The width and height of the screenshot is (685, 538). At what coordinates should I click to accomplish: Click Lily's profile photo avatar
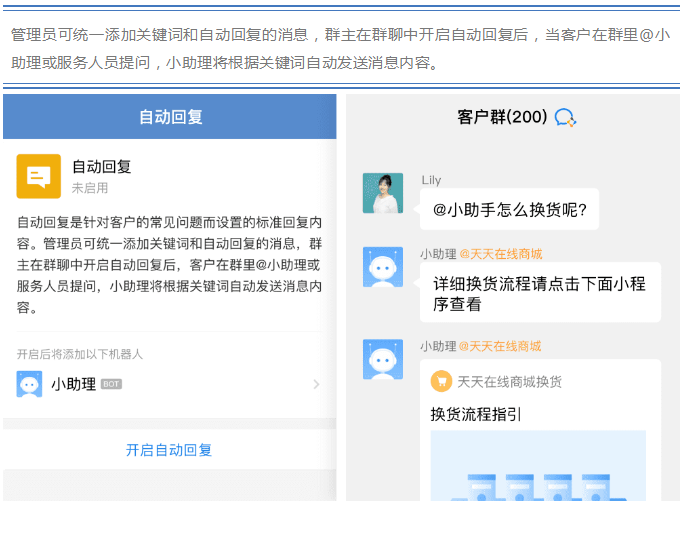pos(383,193)
